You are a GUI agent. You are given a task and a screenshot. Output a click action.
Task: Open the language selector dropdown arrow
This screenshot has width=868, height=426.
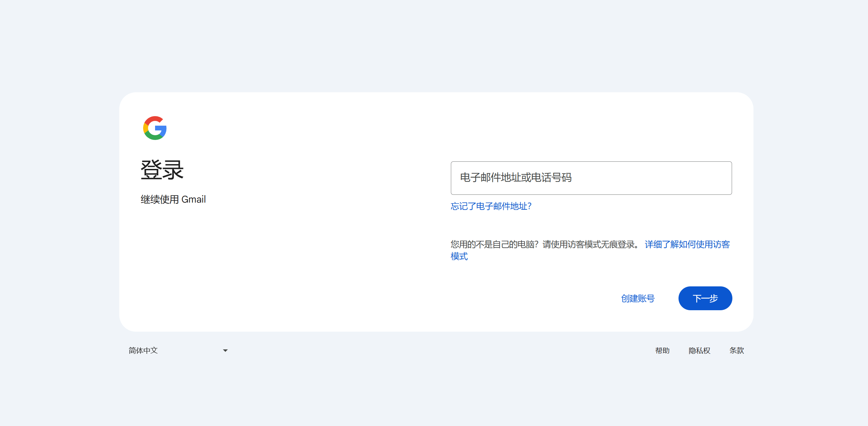click(x=225, y=350)
